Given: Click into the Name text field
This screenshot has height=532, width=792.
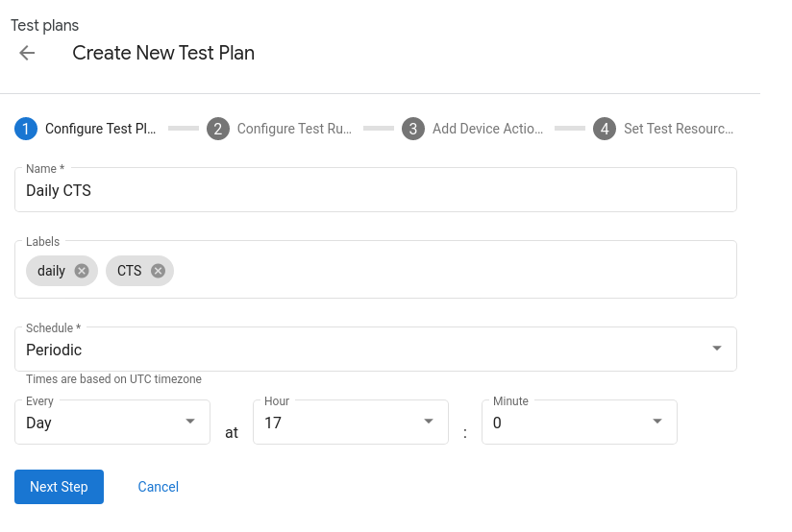Looking at the screenshot, I should point(375,191).
